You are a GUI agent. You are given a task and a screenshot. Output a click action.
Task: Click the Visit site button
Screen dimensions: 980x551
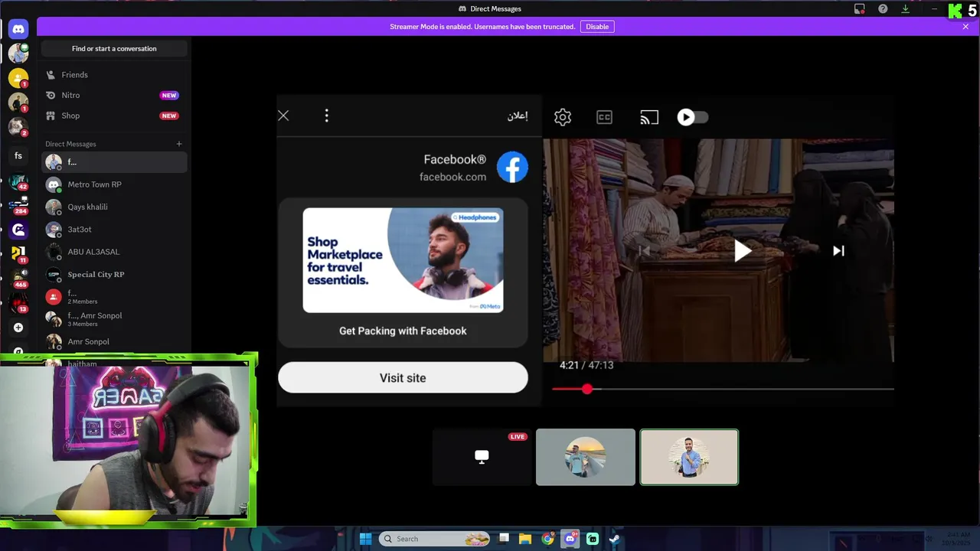pyautogui.click(x=403, y=378)
